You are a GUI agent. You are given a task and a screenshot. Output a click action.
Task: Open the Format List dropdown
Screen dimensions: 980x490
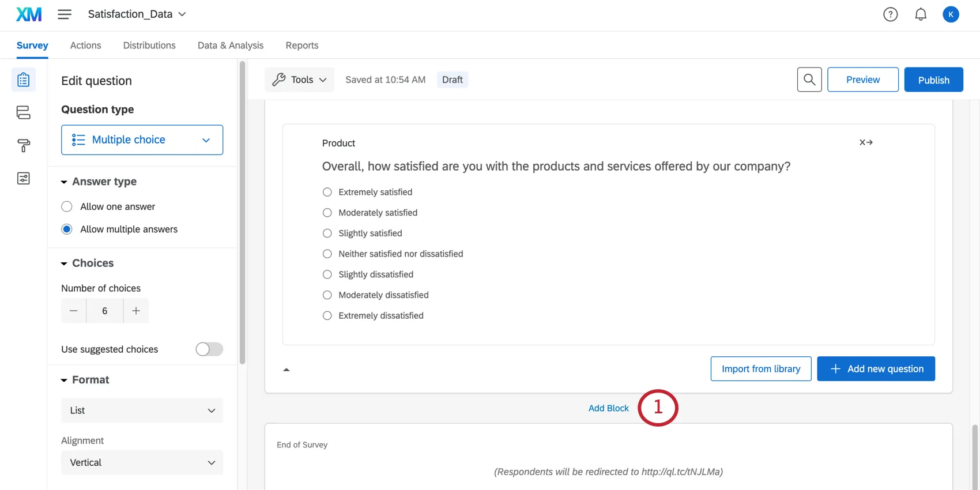pos(142,410)
